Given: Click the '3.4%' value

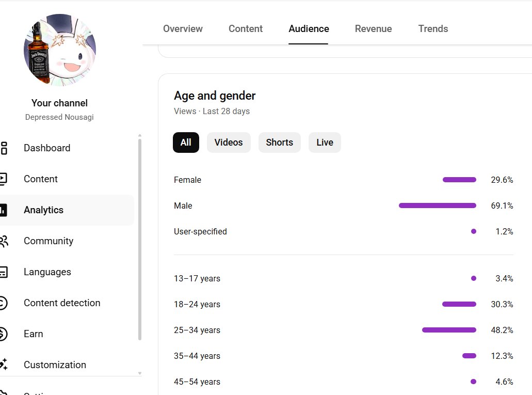Looking at the screenshot, I should click(x=504, y=278).
